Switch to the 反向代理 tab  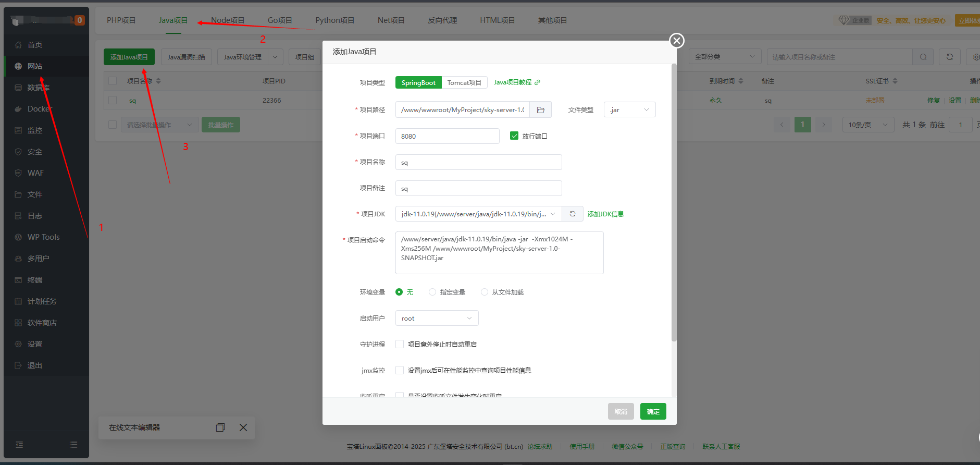click(442, 20)
